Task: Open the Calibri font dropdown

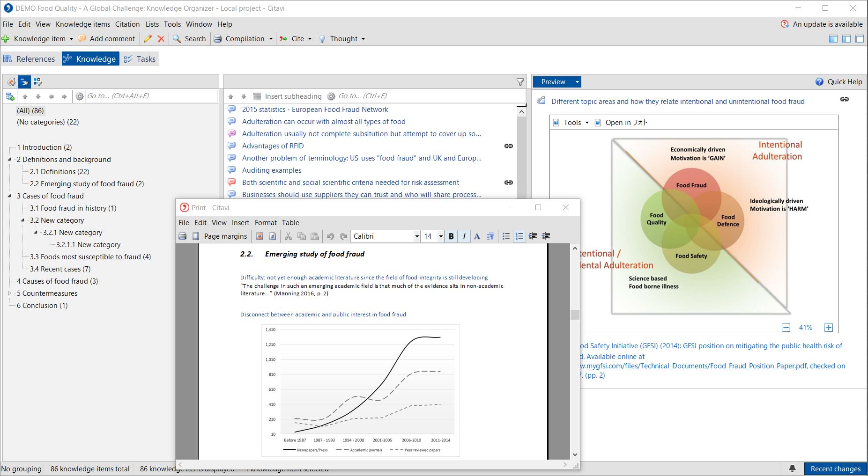Action: [x=417, y=236]
